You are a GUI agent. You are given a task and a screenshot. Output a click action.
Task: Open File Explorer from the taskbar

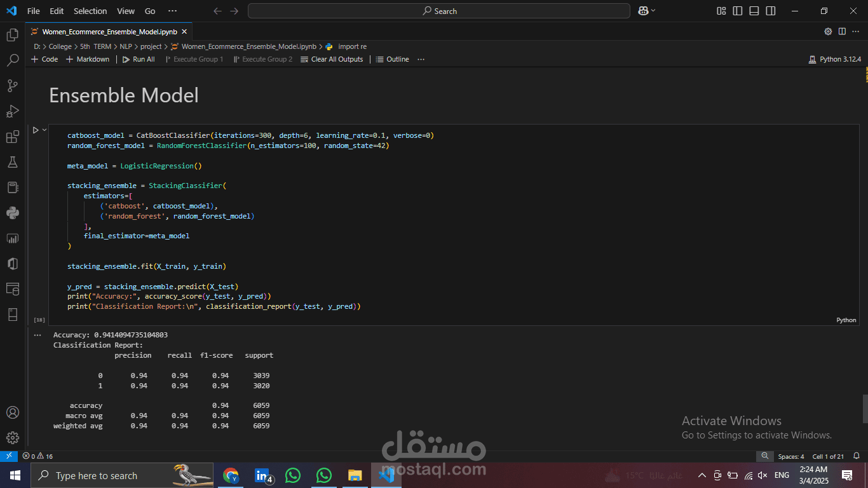(x=355, y=475)
